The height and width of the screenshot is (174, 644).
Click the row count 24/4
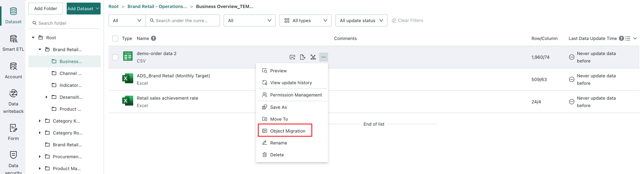[536, 102]
